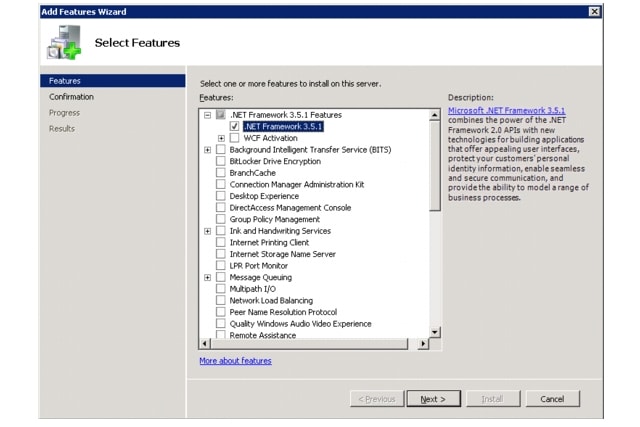Screen dimensions: 640x427
Task: Uncheck the .NET Framework 3.5.1 checkbox
Action: pyautogui.click(x=234, y=126)
